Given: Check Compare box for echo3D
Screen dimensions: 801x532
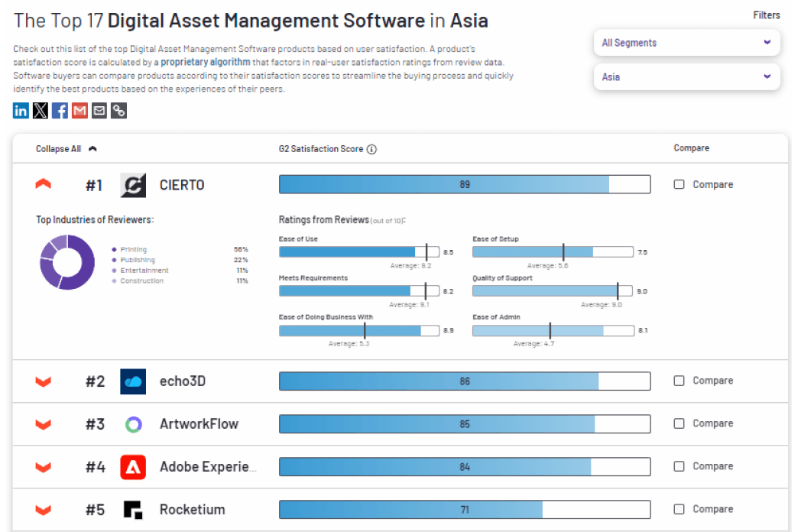Looking at the screenshot, I should pos(679,381).
